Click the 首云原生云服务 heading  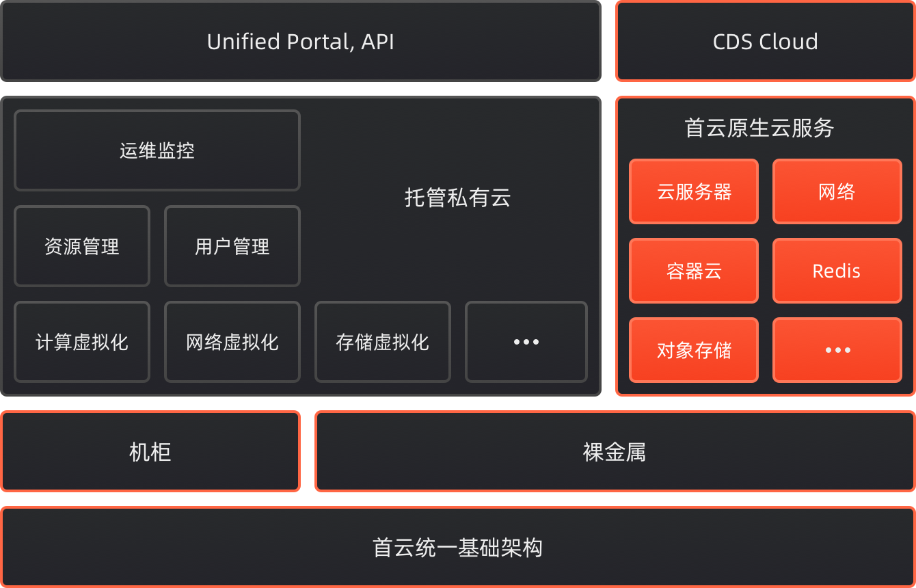759,128
